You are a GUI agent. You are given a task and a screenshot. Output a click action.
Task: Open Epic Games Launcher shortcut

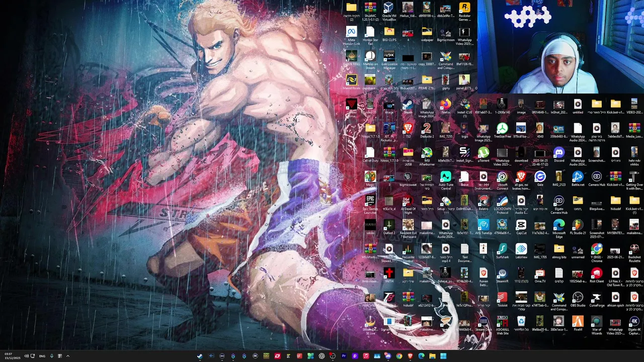tap(370, 205)
